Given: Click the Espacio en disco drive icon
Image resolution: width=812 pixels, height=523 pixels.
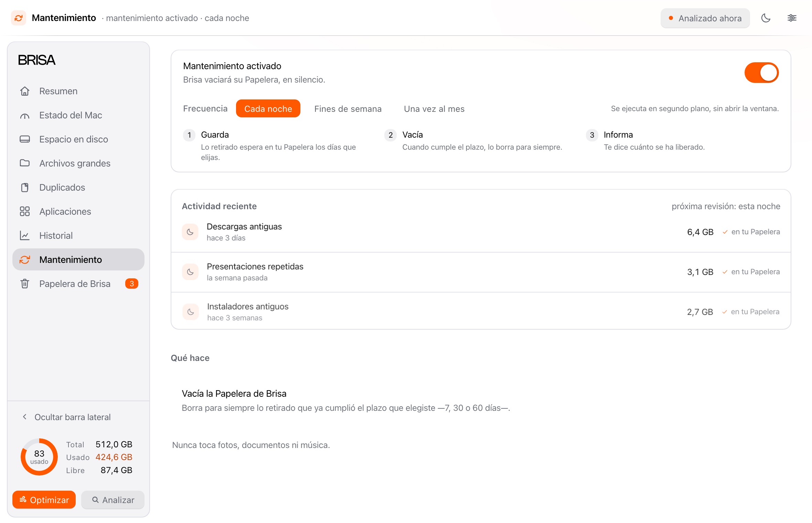Looking at the screenshot, I should pos(25,139).
